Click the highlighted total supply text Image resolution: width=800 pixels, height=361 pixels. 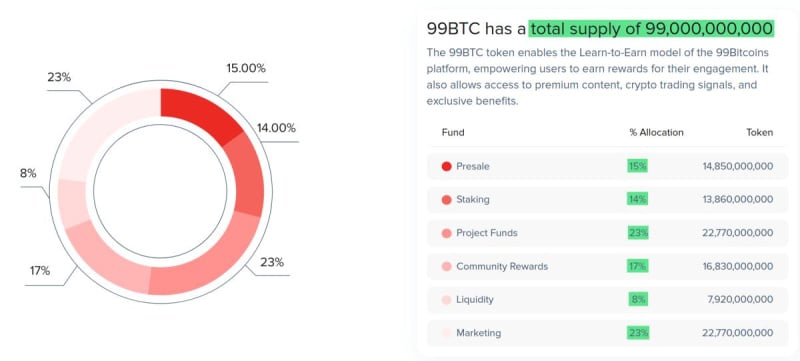(652, 29)
